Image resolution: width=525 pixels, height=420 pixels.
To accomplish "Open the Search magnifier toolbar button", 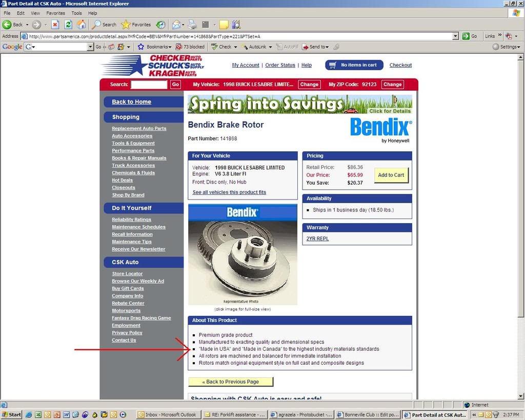I will coord(104,25).
